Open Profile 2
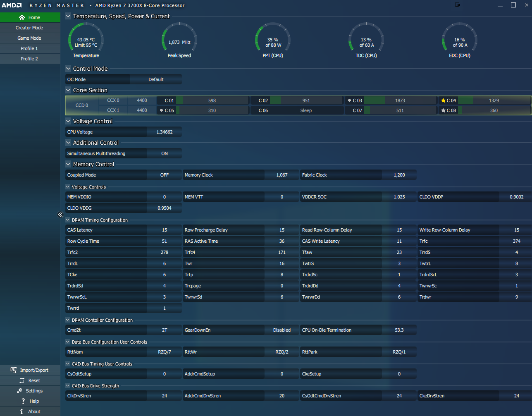The image size is (532, 416). [30, 59]
